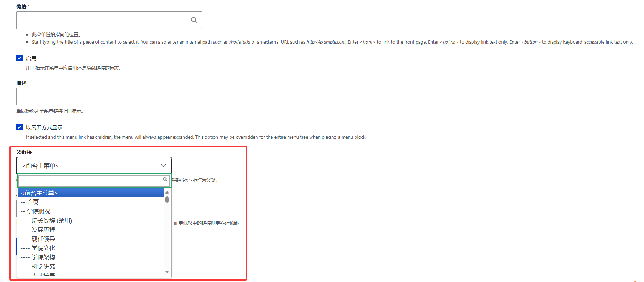The image size is (644, 282).
Task: Choose 首页 from the parent link list
Action: click(33, 202)
